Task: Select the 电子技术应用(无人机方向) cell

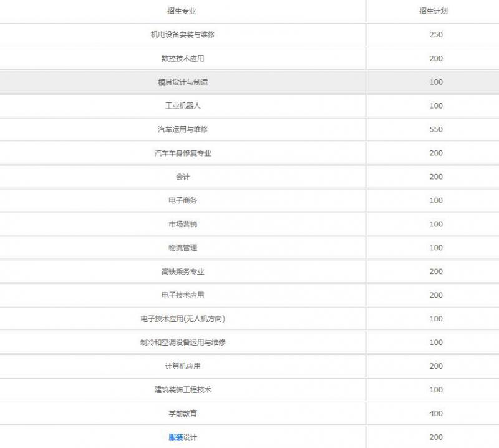Action: 182,319
